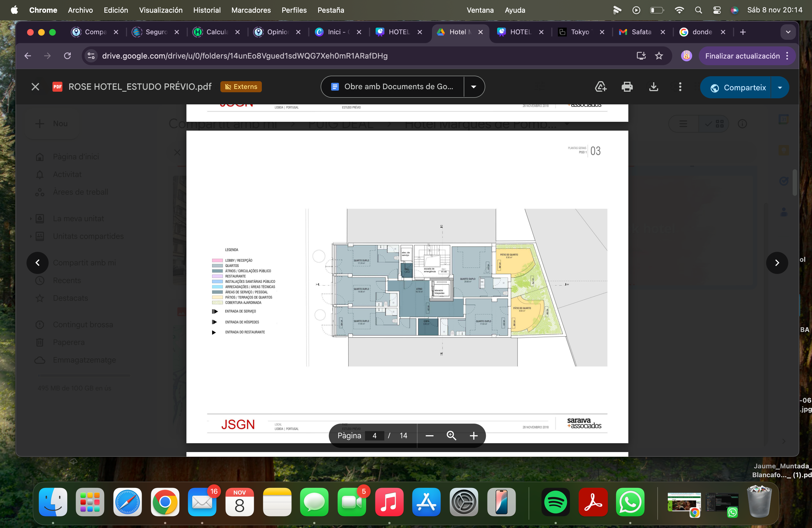812x528 pixels.
Task: Open the Marcadores menu
Action: coord(251,10)
